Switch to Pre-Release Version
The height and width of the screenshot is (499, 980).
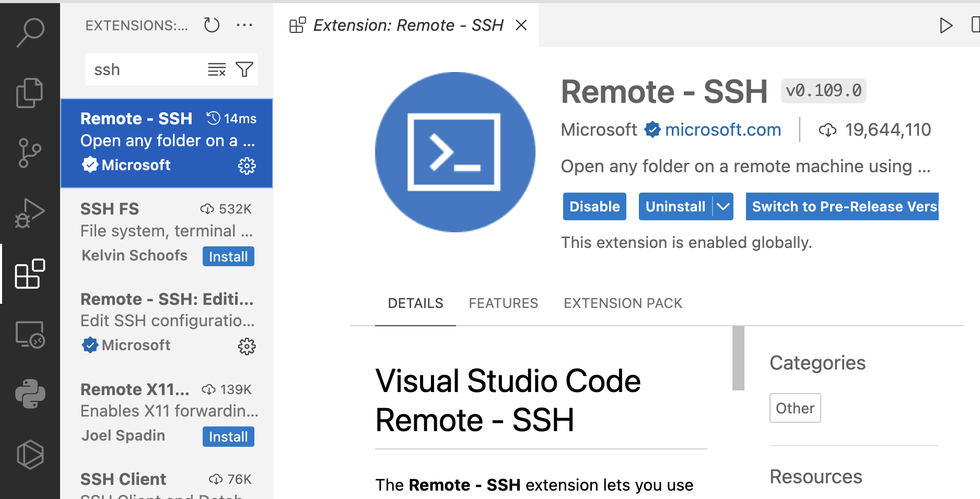[x=842, y=207]
